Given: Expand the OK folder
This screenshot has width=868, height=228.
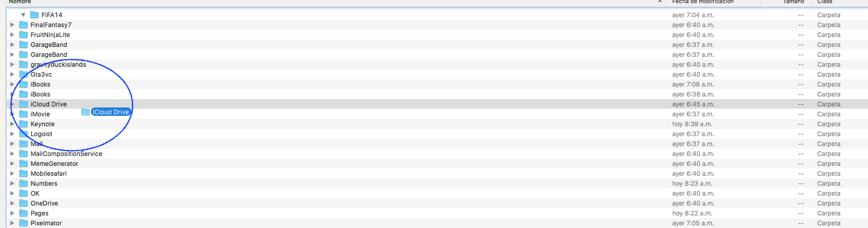Looking at the screenshot, I should click(13, 194).
